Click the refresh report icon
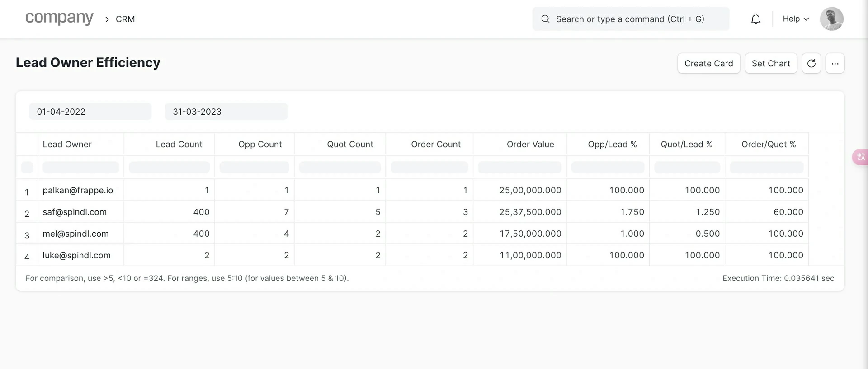Viewport: 868px width, 369px height. 811,63
